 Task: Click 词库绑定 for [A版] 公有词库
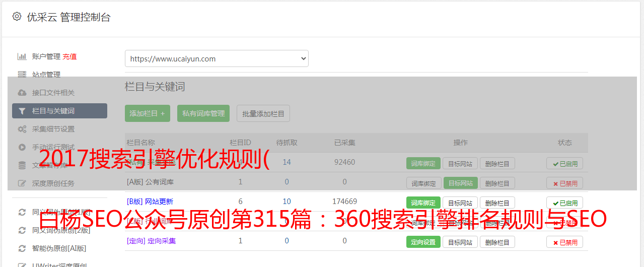point(423,183)
